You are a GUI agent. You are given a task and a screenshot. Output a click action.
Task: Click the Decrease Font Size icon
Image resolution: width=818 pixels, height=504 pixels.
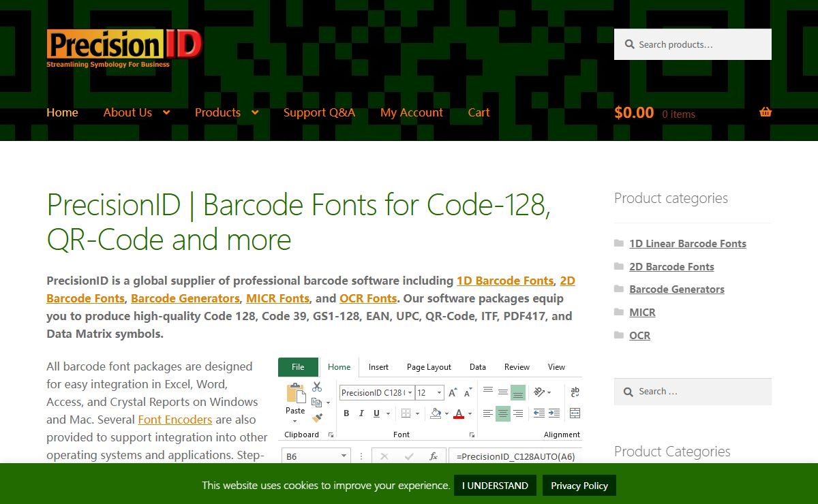click(x=468, y=393)
